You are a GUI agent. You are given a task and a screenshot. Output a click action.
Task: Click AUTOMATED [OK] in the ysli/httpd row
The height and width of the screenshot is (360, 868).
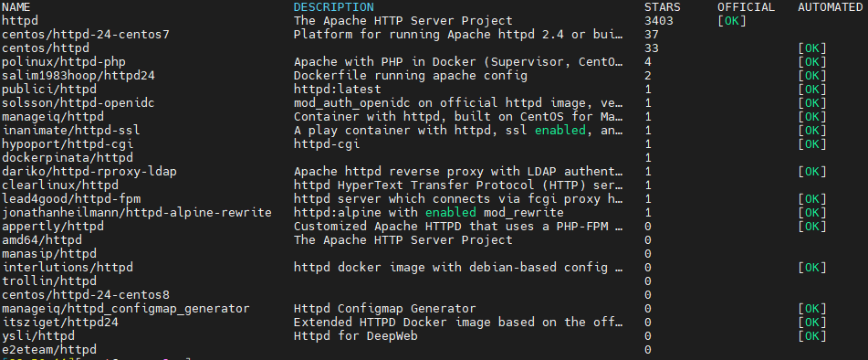(x=812, y=336)
